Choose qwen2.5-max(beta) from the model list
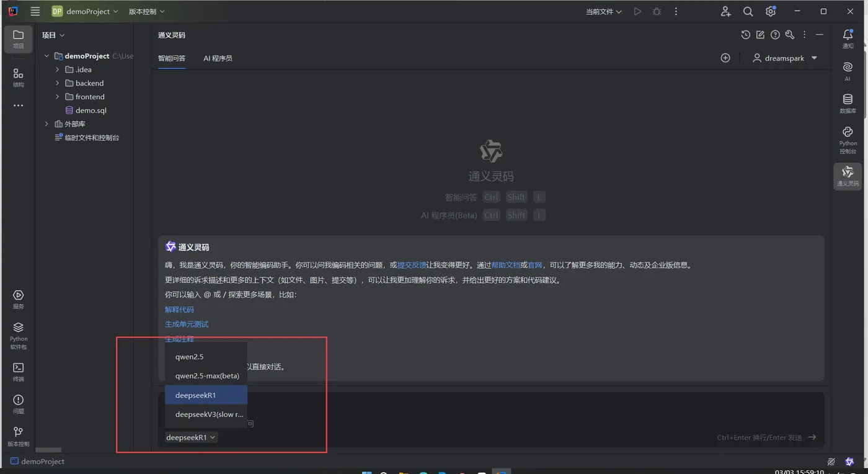Image resolution: width=868 pixels, height=474 pixels. pos(206,376)
